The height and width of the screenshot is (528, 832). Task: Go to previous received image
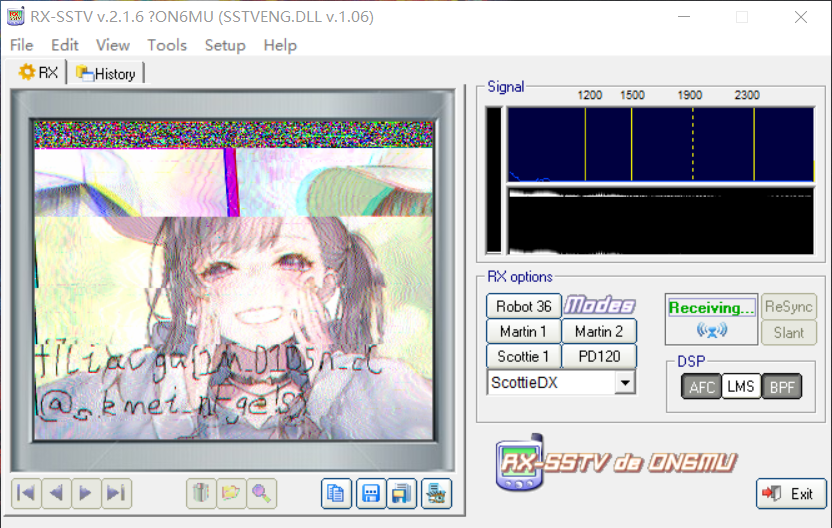[x=56, y=493]
